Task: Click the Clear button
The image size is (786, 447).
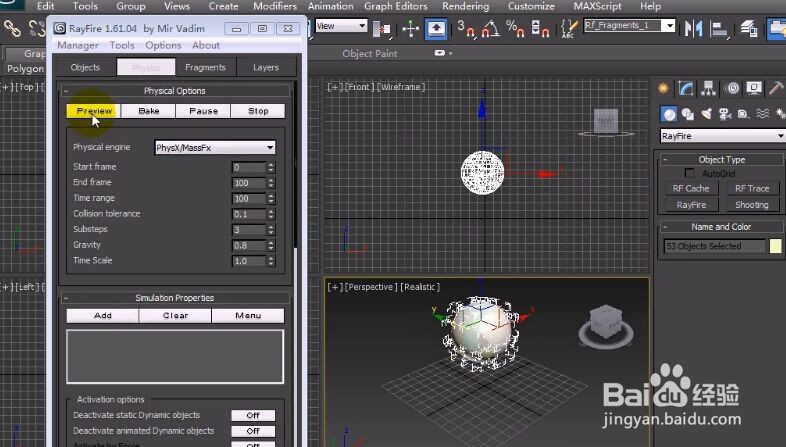Action: [175, 316]
